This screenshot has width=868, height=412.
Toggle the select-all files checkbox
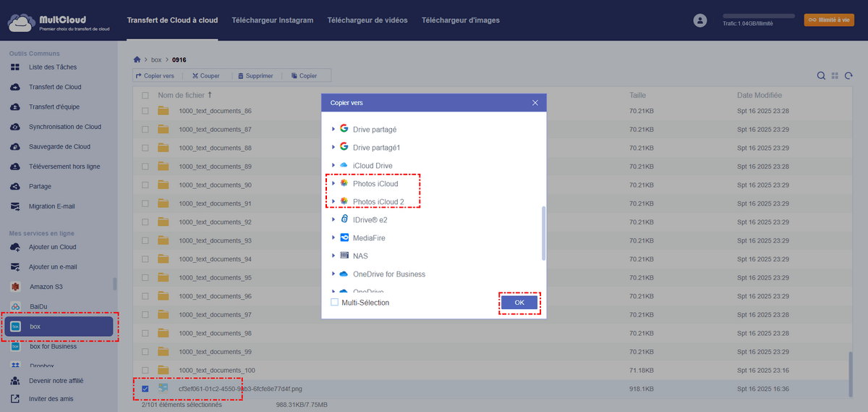pyautogui.click(x=145, y=96)
